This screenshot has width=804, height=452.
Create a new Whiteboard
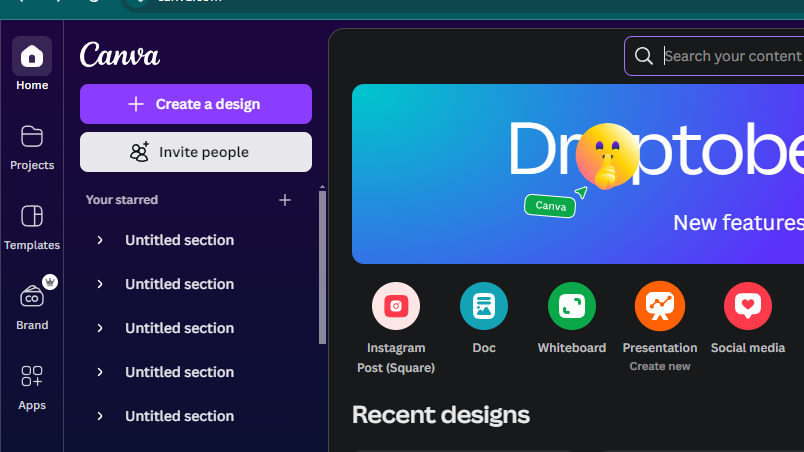tap(572, 318)
